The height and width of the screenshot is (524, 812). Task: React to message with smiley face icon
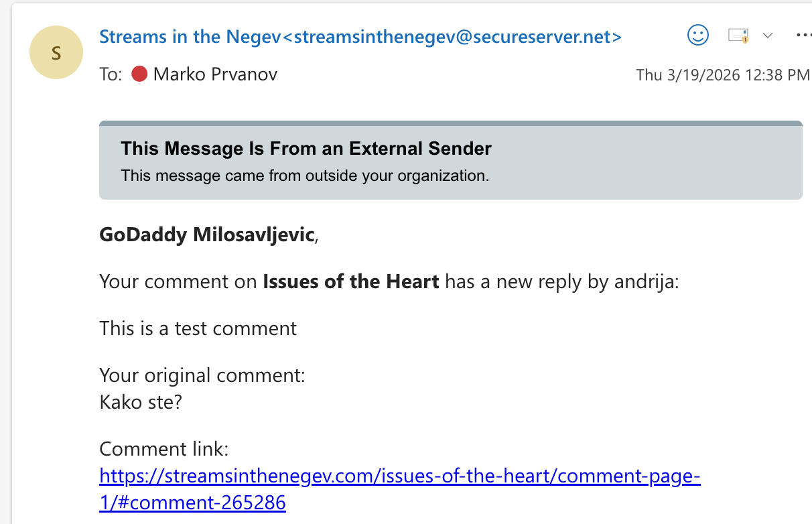698,36
